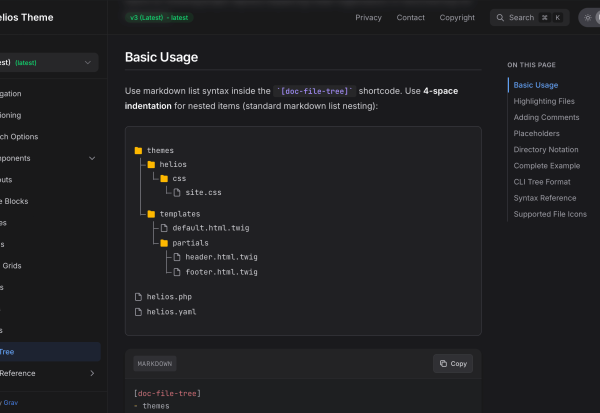Click the header.html.twig file icon
The image size is (600, 413).
pos(177,257)
